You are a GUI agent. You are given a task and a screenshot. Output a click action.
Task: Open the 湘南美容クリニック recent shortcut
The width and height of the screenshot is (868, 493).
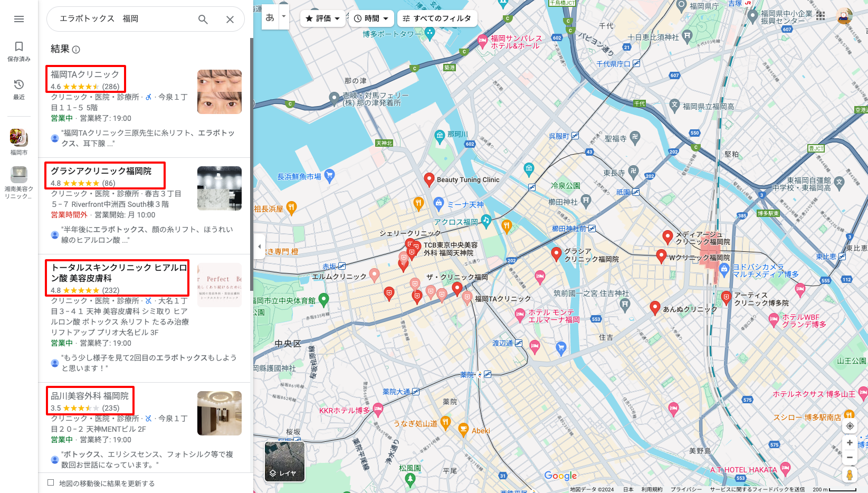click(x=19, y=183)
